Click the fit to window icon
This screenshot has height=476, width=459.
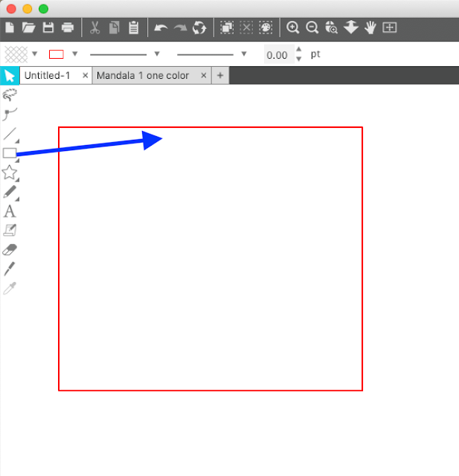390,28
